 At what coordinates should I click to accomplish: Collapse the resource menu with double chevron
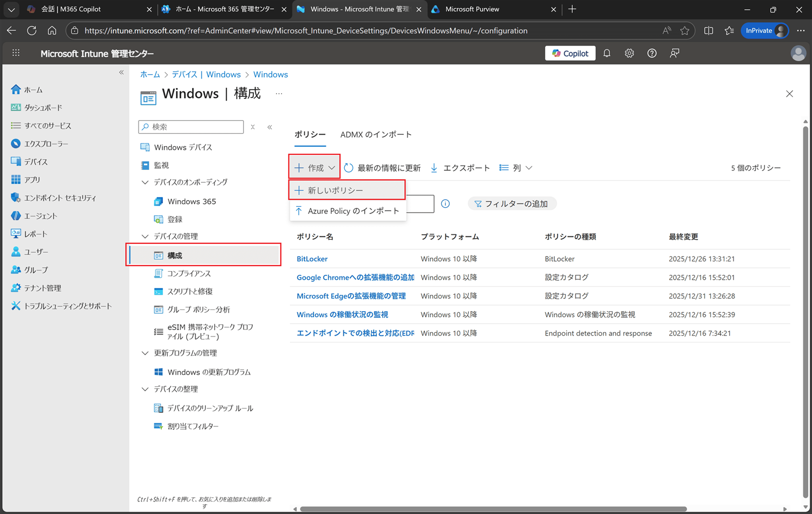pos(270,127)
